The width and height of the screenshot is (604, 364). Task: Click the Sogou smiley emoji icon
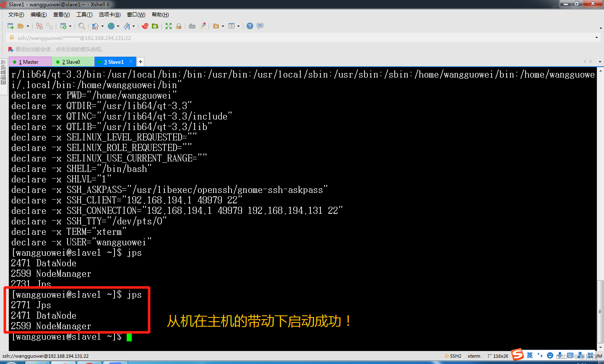click(550, 355)
